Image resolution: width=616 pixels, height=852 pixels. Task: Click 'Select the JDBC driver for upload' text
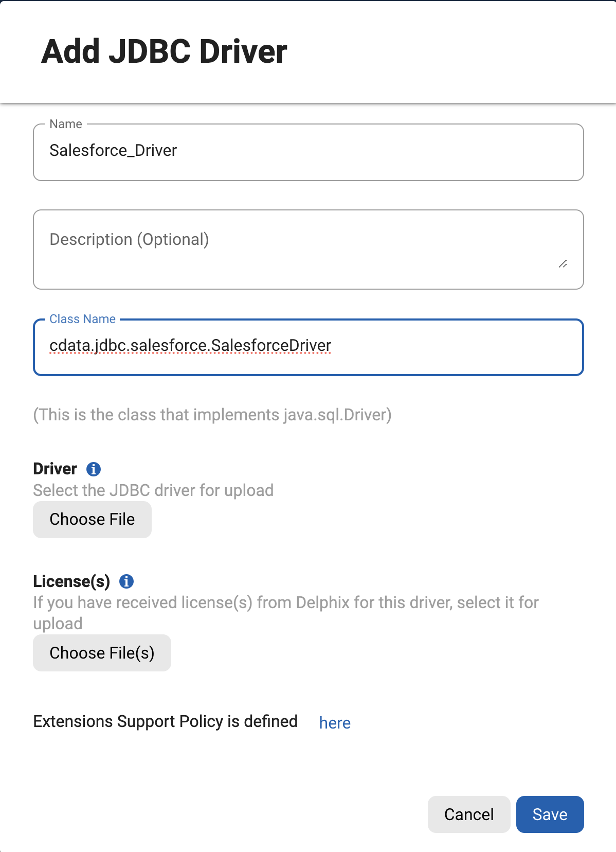tap(153, 490)
